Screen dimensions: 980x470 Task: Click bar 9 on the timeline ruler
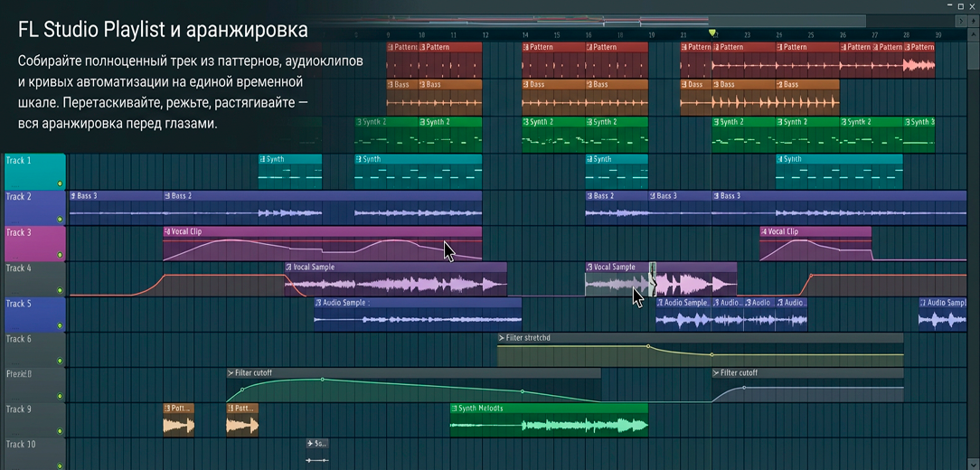(388, 35)
